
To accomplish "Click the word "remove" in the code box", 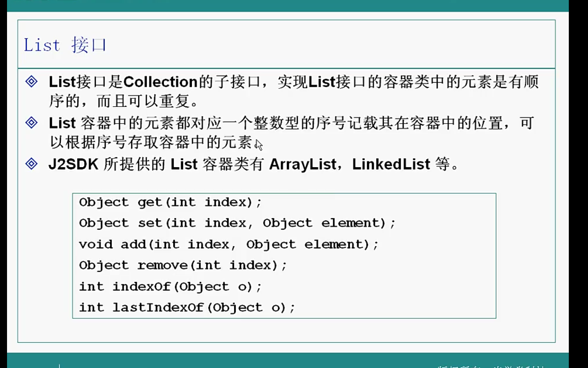I will point(162,265).
